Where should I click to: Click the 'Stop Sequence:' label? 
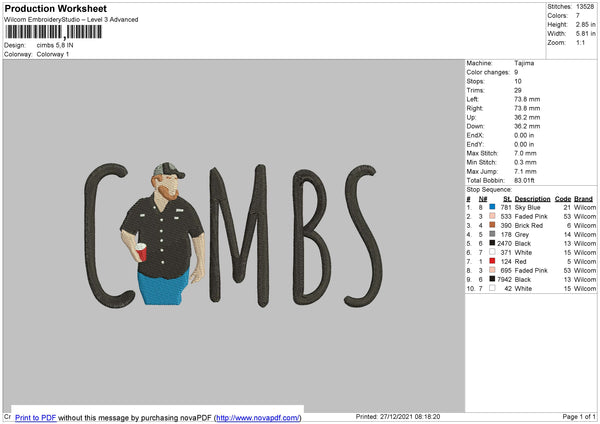489,189
